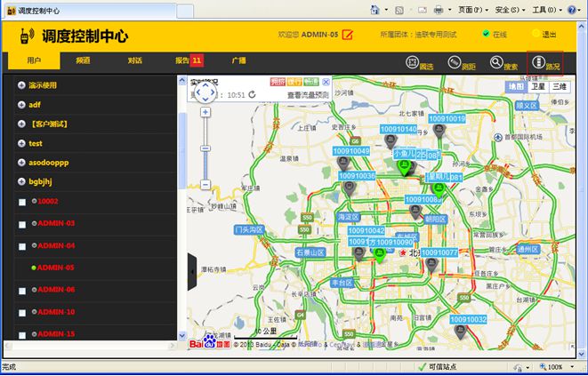Check the checkbox next to ADMIN-06

point(22,291)
